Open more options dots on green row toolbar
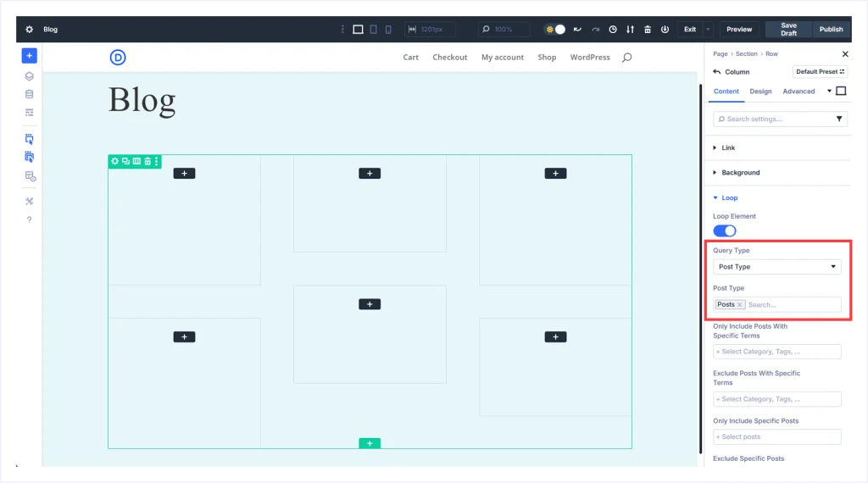This screenshot has width=868, height=483. click(x=157, y=161)
